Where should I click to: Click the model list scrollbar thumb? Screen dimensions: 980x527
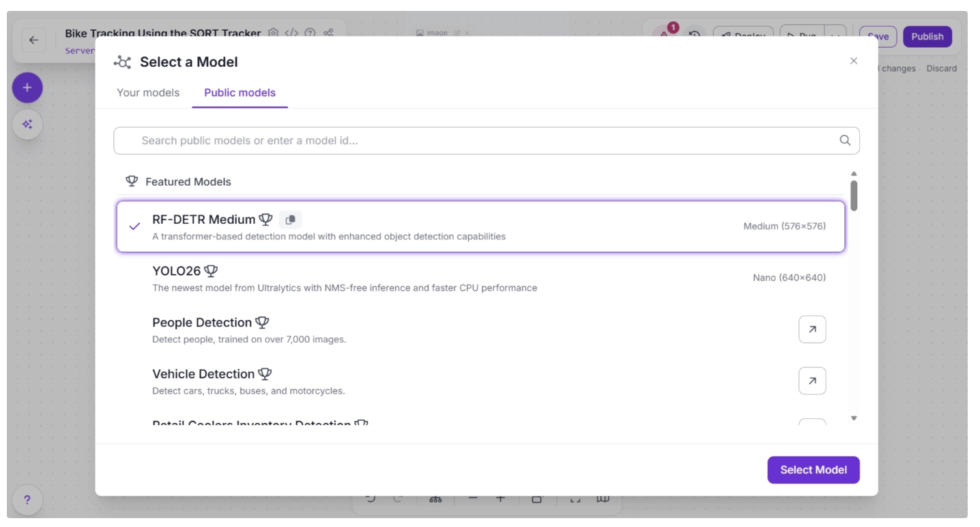pyautogui.click(x=854, y=195)
